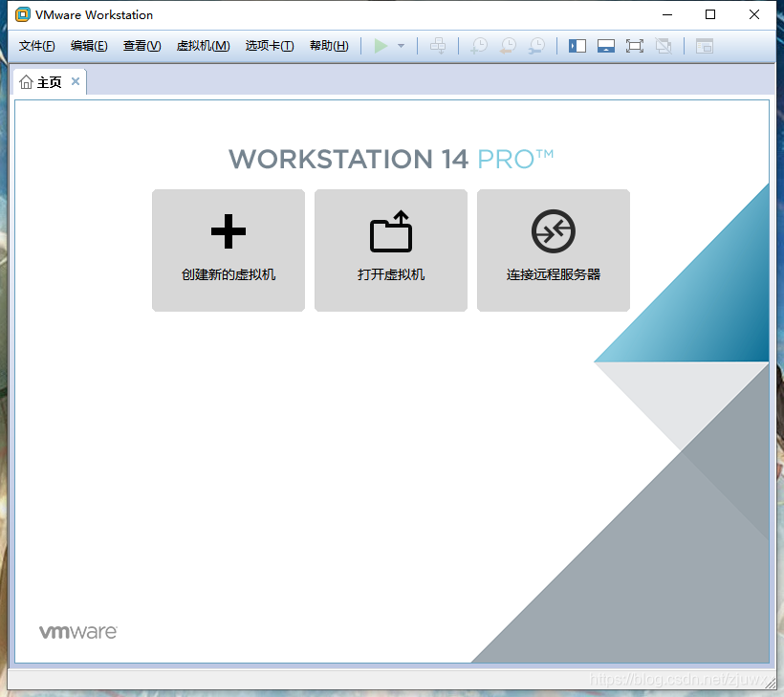Open the 选项卡(T) menu
Viewport: 784px width, 697px height.
coord(270,46)
